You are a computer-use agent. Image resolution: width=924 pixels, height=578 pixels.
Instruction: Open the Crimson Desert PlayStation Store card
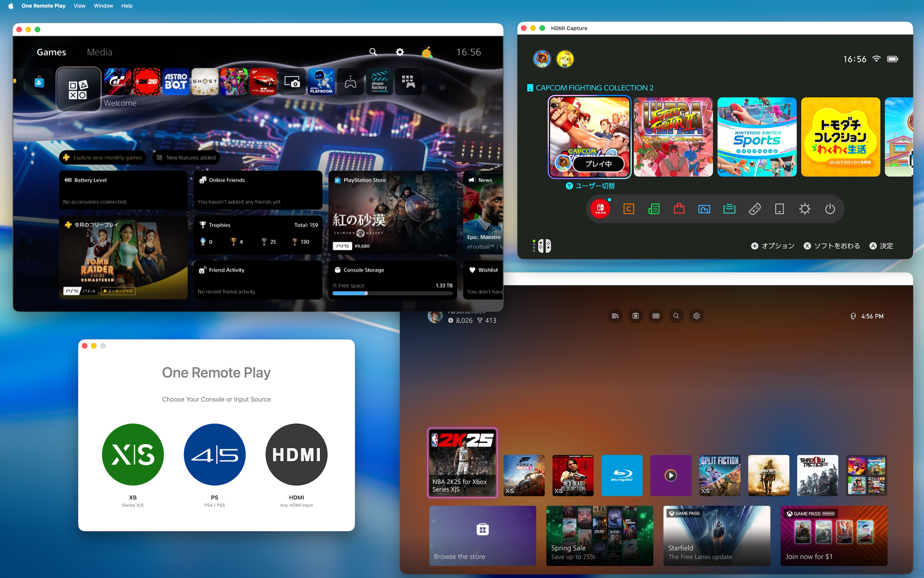pyautogui.click(x=392, y=213)
